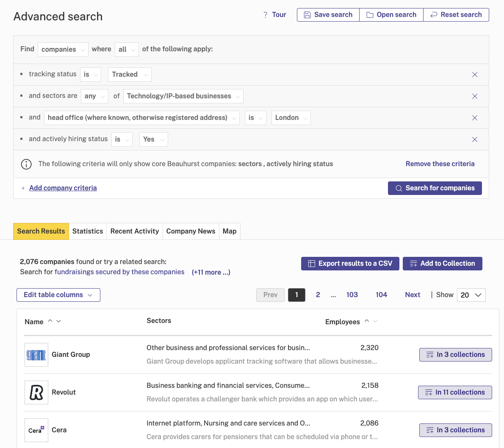Screen dimensions: 504x448
Task: Open the Tracked value dropdown
Action: click(x=130, y=75)
